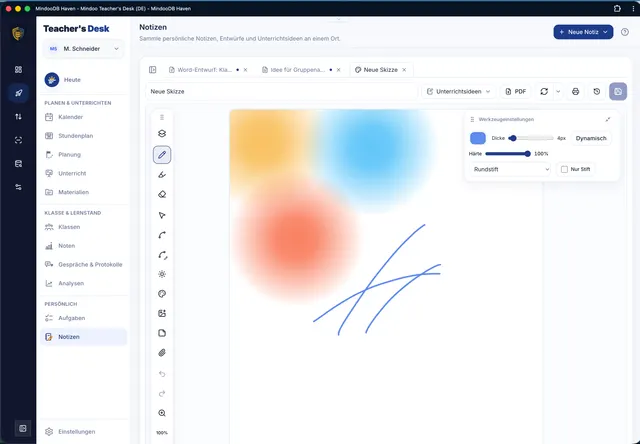Toggle the notes sidebar panel icon
This screenshot has height=444, width=640.
click(153, 70)
